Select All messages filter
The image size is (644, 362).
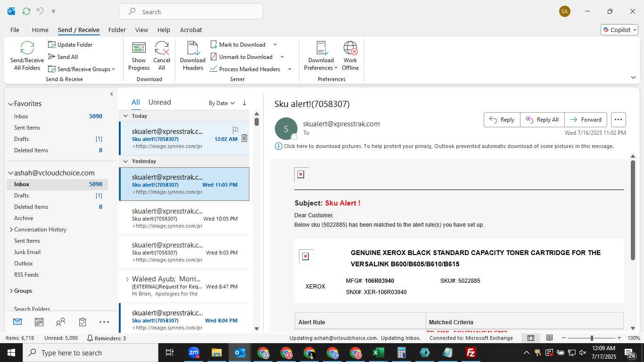click(135, 102)
